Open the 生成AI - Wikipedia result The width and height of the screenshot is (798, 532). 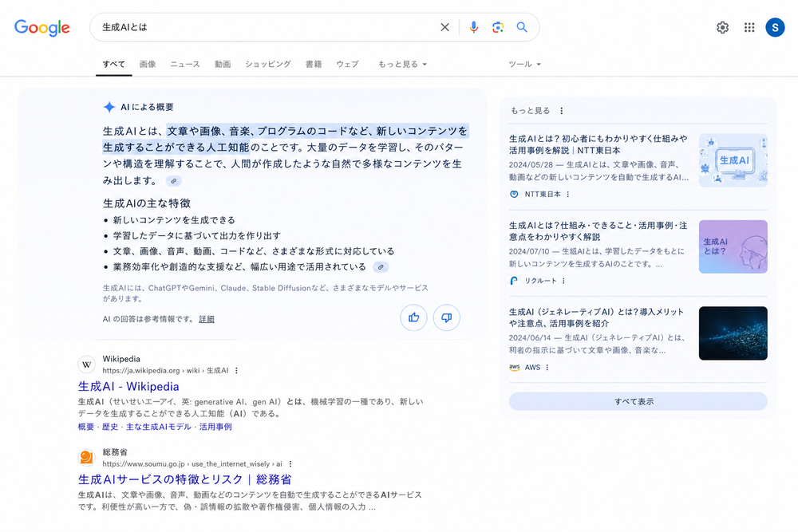128,387
